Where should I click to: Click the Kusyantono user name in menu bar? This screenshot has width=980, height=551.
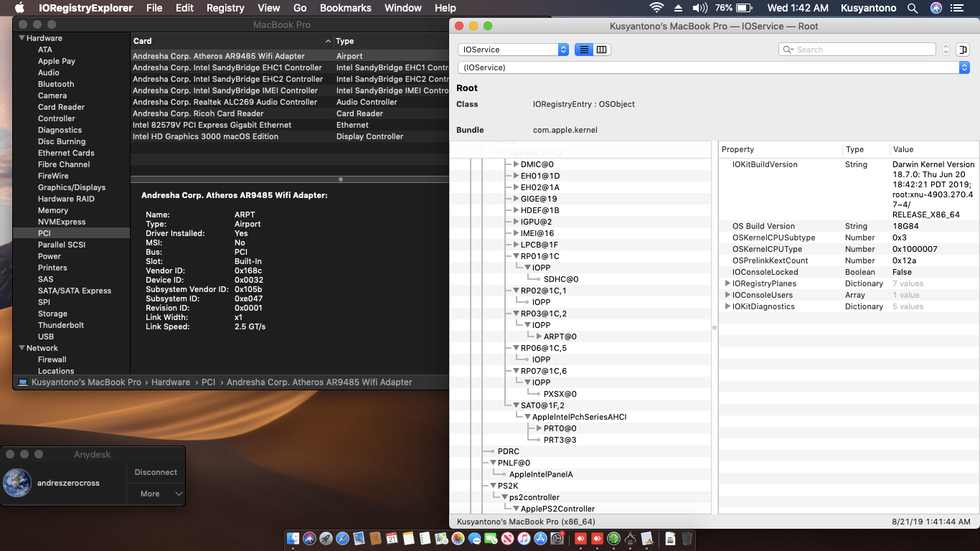tap(867, 8)
